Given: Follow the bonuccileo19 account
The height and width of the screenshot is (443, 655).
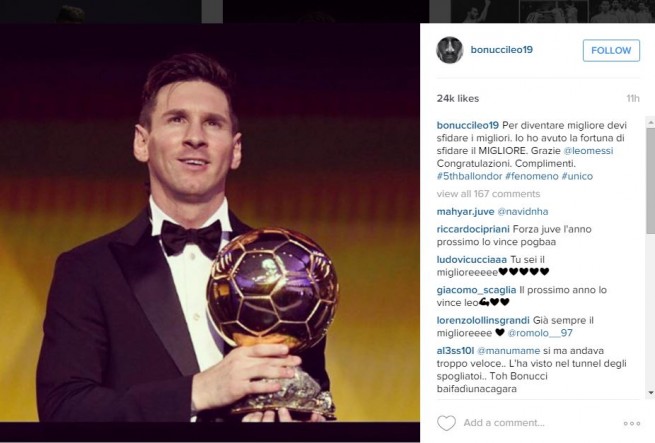Looking at the screenshot, I should 611,51.
